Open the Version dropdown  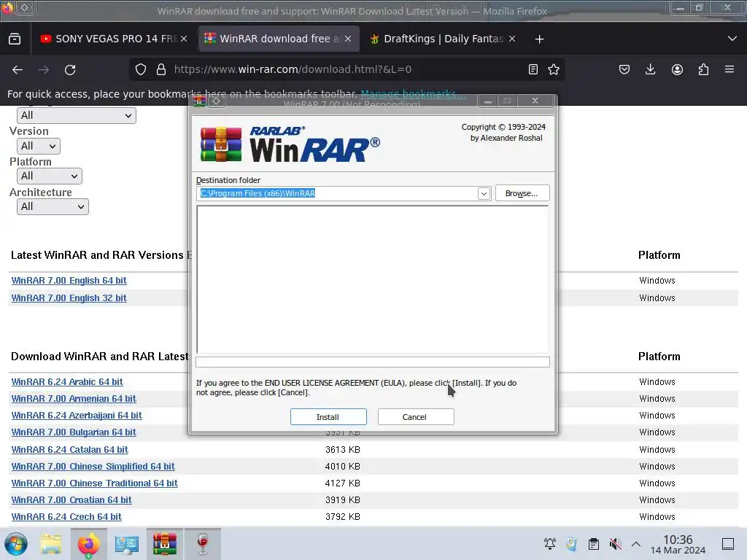tap(39, 146)
